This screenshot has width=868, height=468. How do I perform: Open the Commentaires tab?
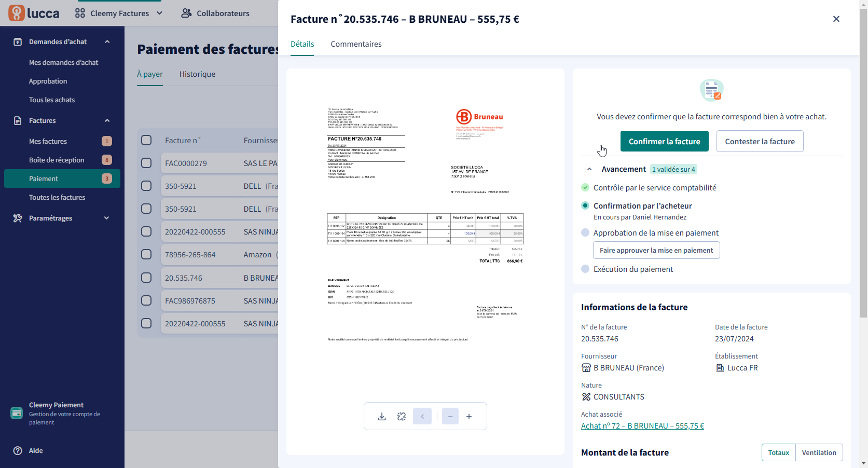pos(356,44)
